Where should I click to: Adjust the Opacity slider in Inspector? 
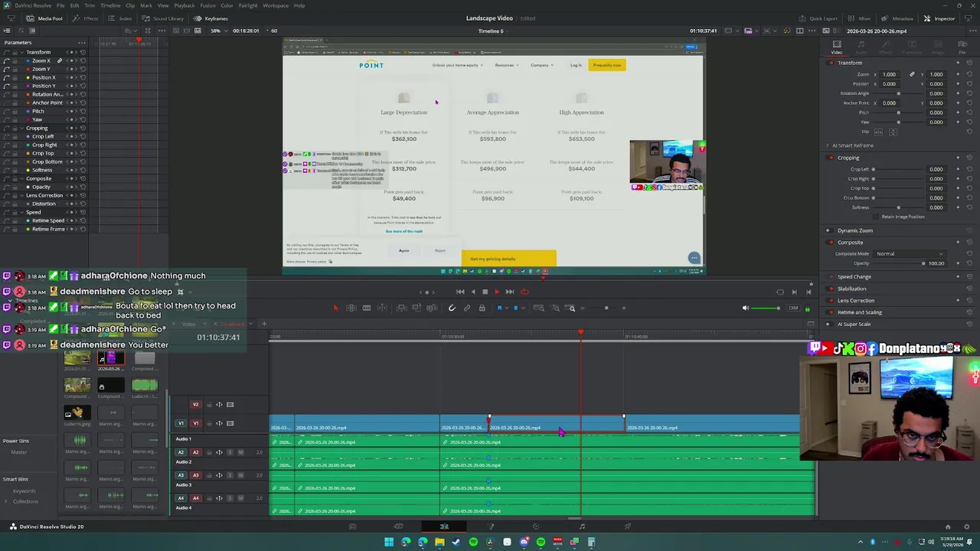tap(899, 263)
